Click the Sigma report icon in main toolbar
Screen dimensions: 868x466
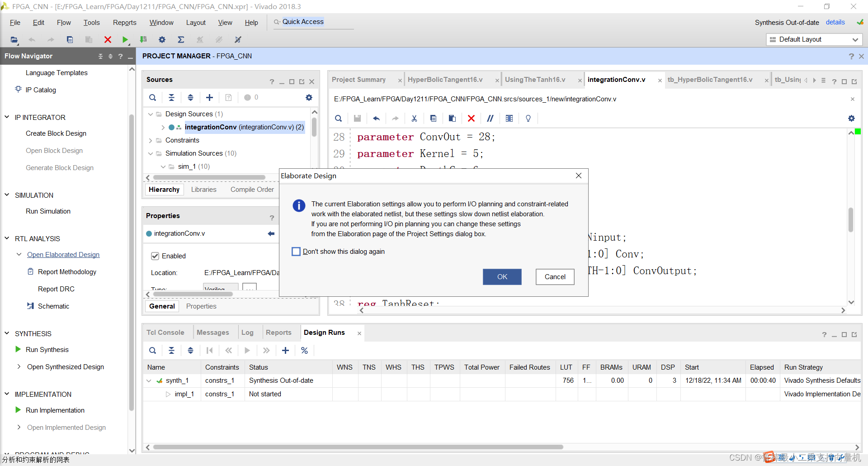point(181,40)
